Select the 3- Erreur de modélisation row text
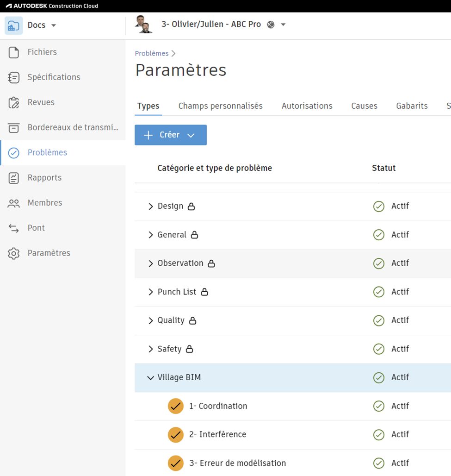451x476 pixels. tap(237, 463)
